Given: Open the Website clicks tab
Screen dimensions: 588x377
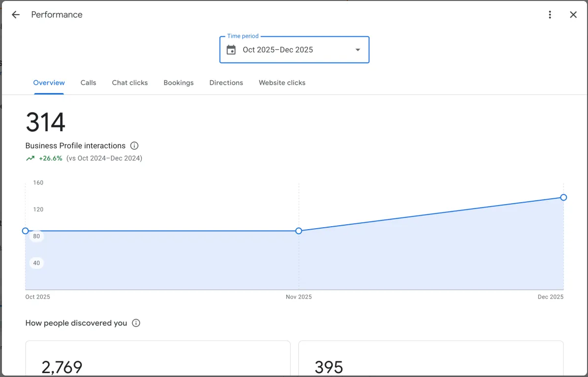Looking at the screenshot, I should (282, 83).
